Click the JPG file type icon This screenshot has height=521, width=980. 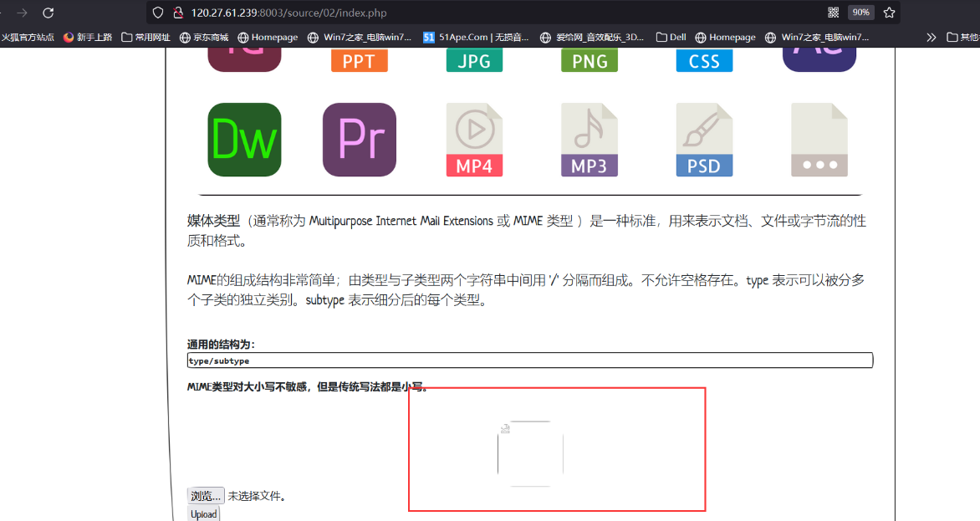[x=474, y=60]
